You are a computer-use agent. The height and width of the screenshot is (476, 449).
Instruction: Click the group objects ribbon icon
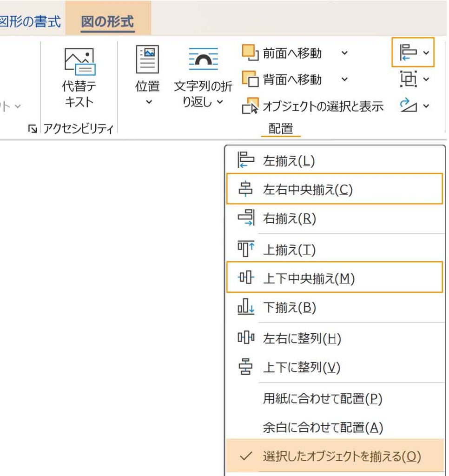click(408, 79)
